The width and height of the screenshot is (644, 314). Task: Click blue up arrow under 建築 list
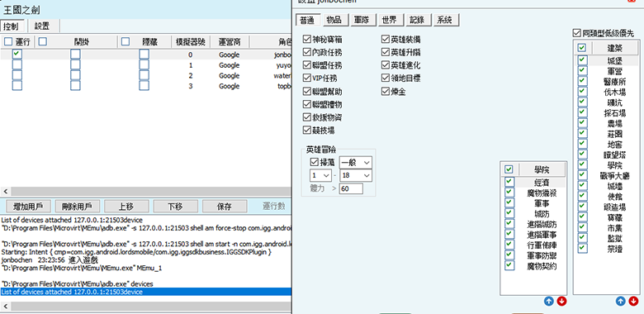tap(621, 302)
